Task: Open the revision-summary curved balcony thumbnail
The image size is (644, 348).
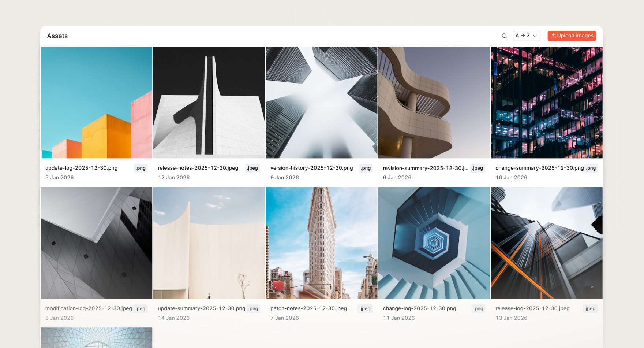Action: [434, 103]
